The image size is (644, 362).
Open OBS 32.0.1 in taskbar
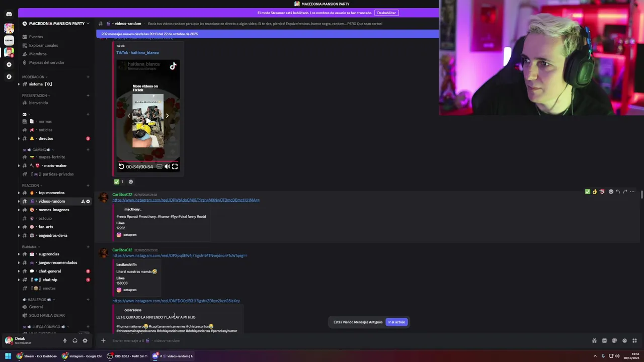click(127, 356)
